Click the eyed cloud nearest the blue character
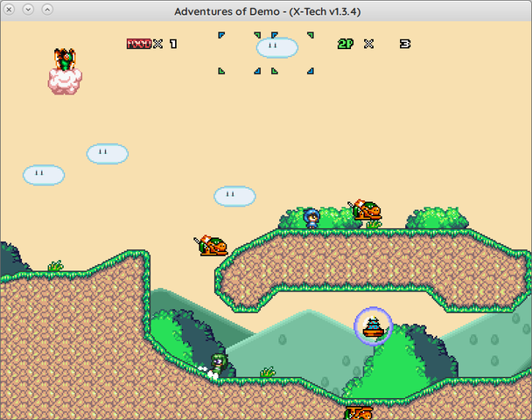 tap(234, 196)
